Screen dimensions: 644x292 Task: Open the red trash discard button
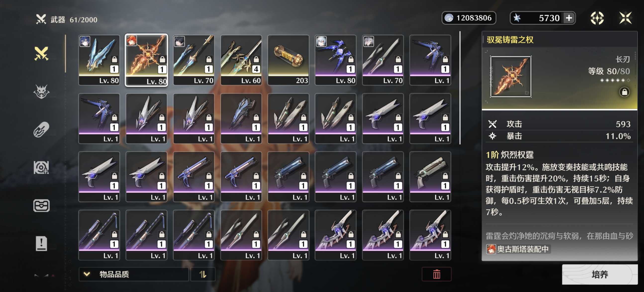coord(437,274)
